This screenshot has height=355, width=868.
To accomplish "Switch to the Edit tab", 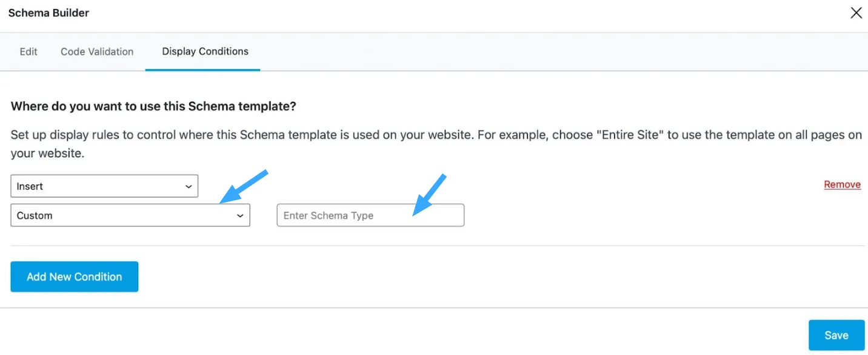I will [x=28, y=52].
